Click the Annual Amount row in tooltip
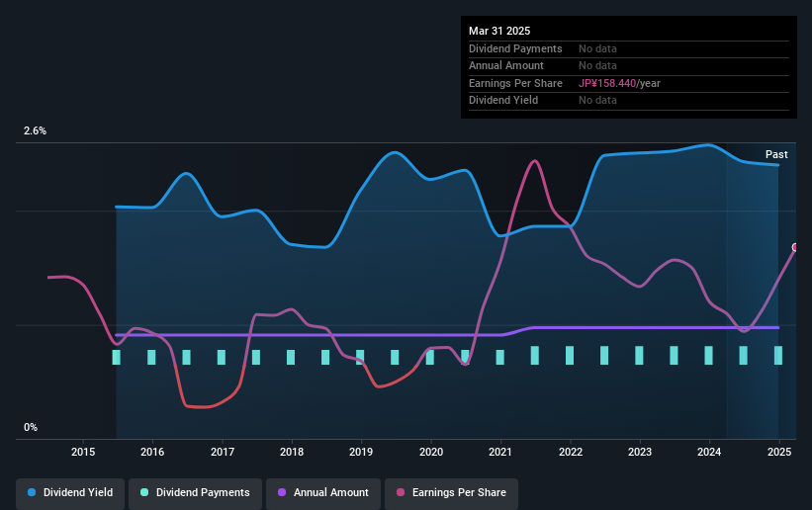812x510 pixels. 629,66
